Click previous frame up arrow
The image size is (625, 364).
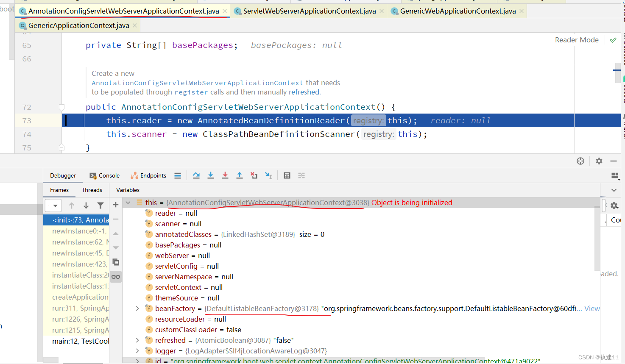72,206
